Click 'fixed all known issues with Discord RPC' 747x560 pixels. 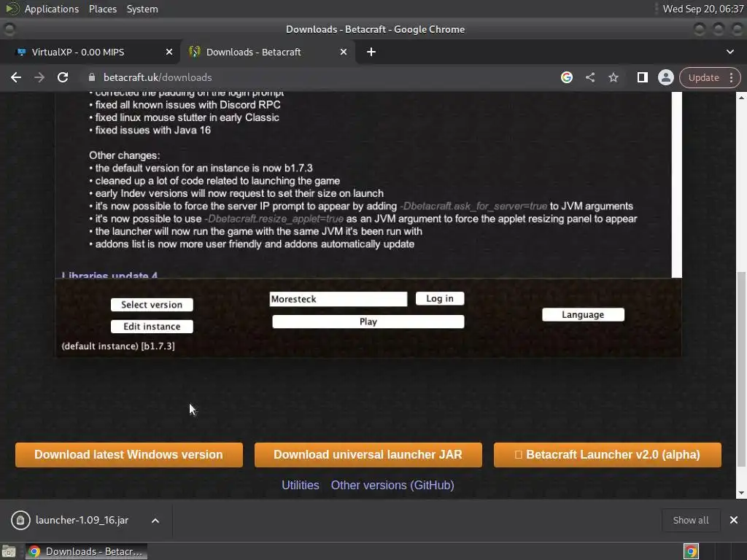click(x=187, y=105)
